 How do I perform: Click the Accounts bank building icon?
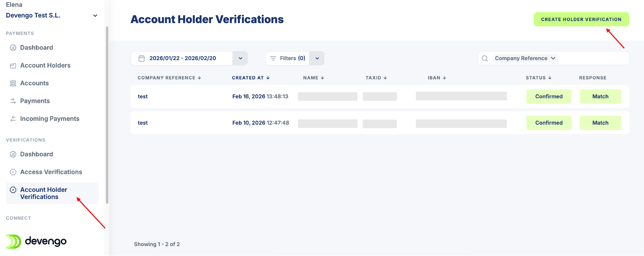click(13, 83)
